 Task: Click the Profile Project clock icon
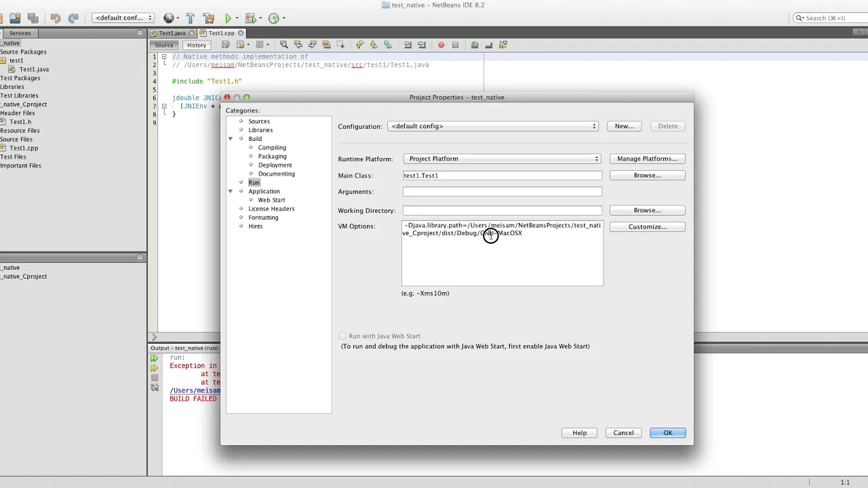pos(274,18)
